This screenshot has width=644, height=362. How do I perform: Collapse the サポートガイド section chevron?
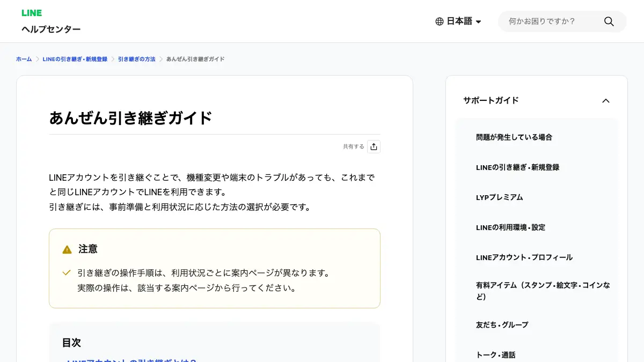coord(606,100)
